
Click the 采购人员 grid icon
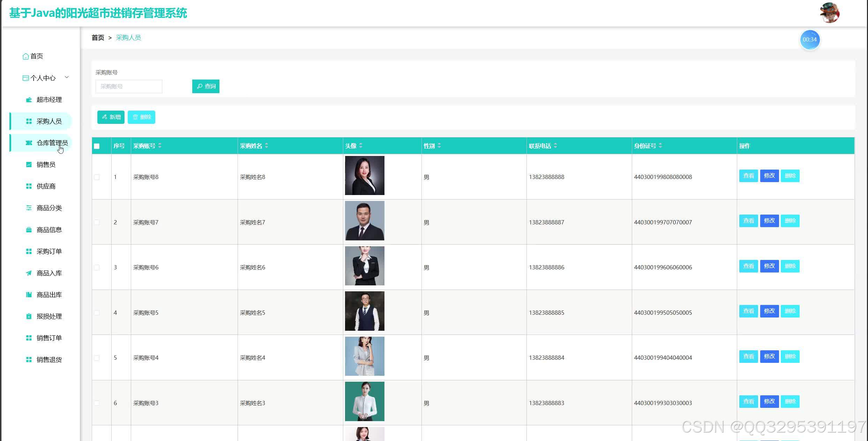(x=29, y=121)
